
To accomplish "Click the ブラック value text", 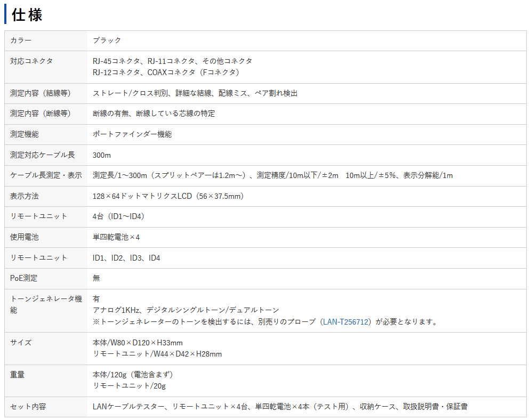I will pos(106,40).
